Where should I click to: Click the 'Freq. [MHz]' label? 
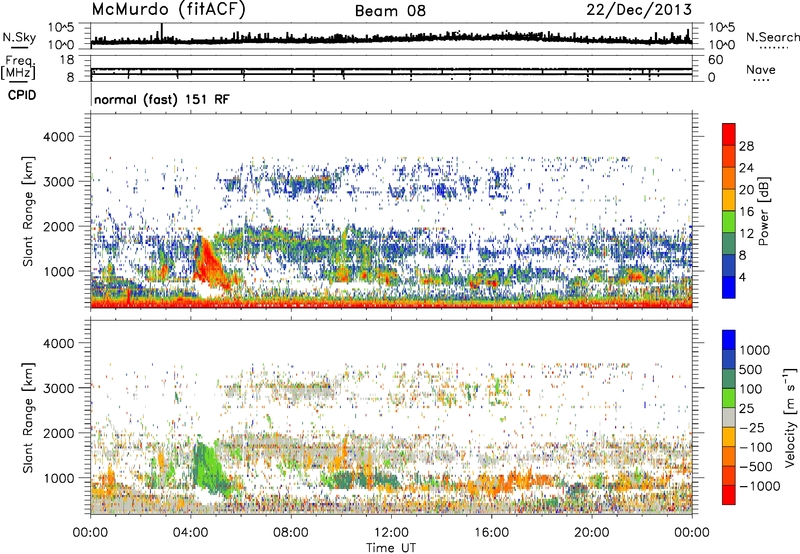18,68
